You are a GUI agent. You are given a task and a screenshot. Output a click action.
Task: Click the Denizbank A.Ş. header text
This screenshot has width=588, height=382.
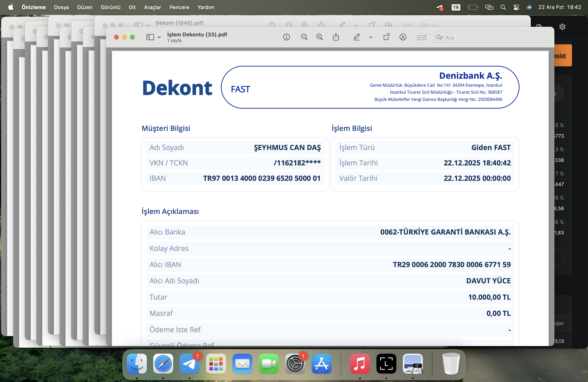pos(470,76)
